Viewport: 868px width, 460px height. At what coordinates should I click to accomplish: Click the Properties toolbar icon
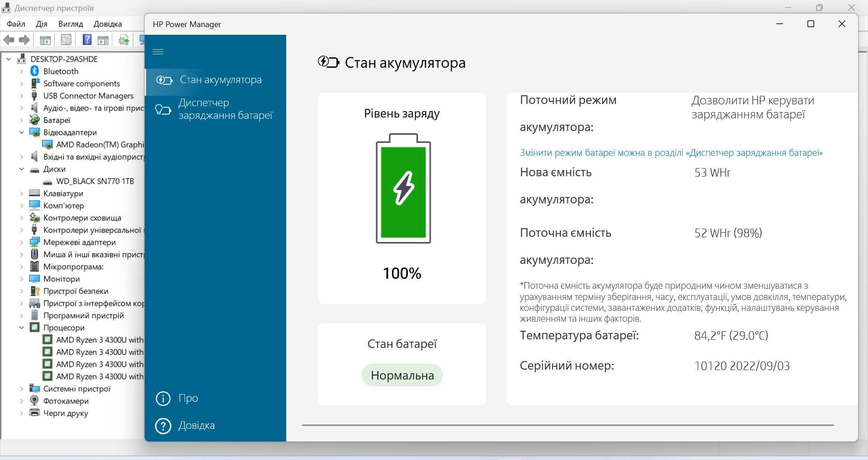coord(66,40)
